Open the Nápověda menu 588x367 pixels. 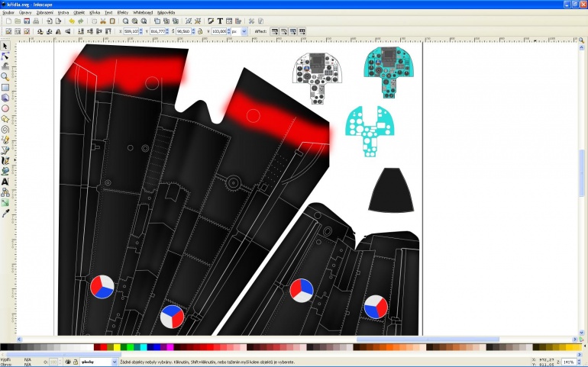click(166, 12)
